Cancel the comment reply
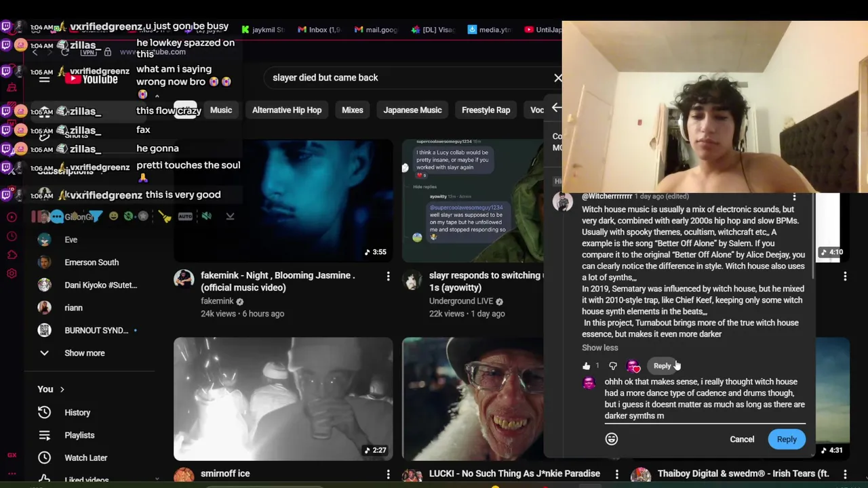 (742, 439)
